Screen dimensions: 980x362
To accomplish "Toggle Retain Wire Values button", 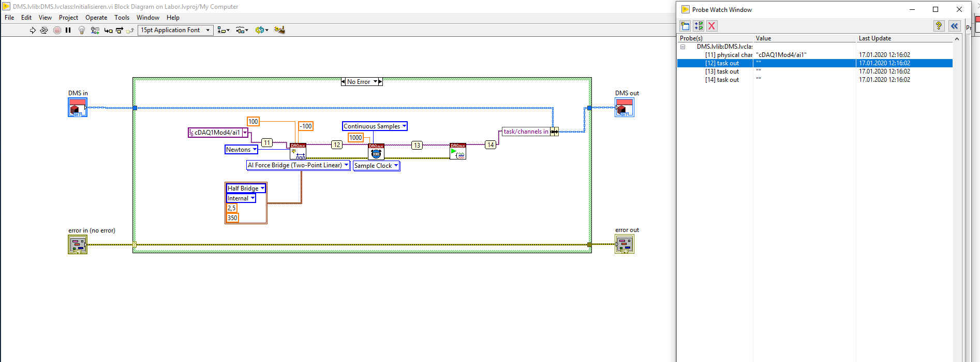I will click(x=95, y=30).
